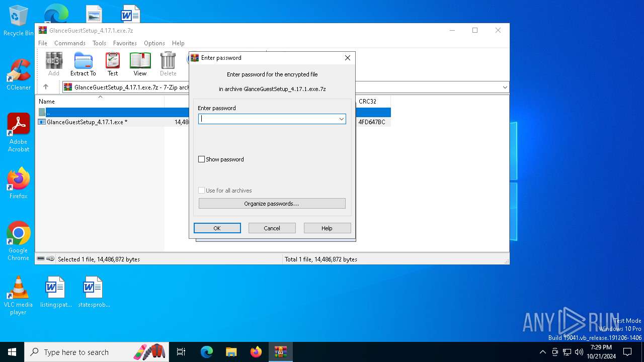The height and width of the screenshot is (362, 644).
Task: Open the network icon in system tray
Action: [x=567, y=352]
